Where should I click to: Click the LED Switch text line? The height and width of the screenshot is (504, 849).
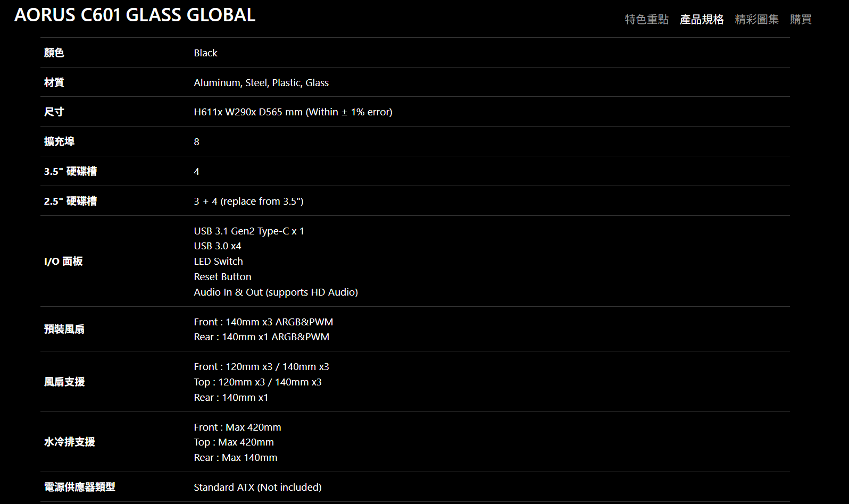218,262
